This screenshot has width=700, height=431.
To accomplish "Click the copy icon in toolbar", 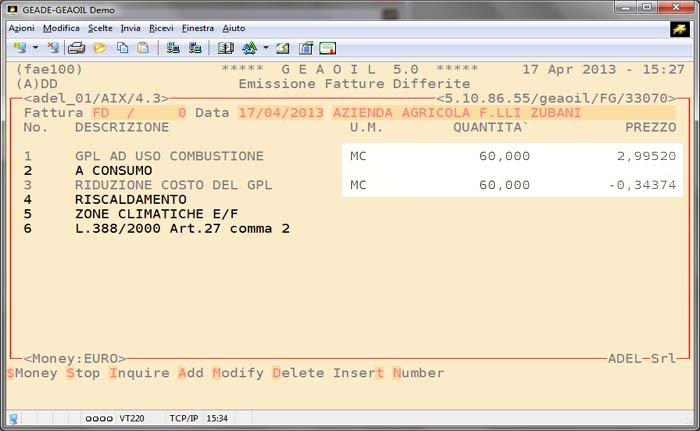I will point(123,48).
